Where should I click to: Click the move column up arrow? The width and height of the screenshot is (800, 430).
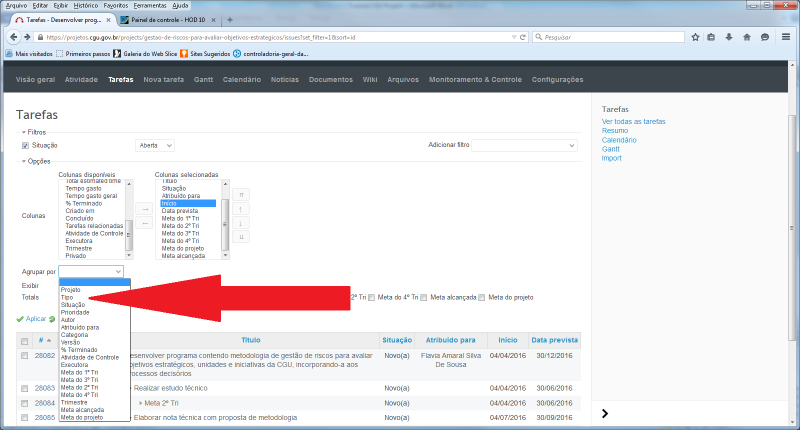point(241,208)
